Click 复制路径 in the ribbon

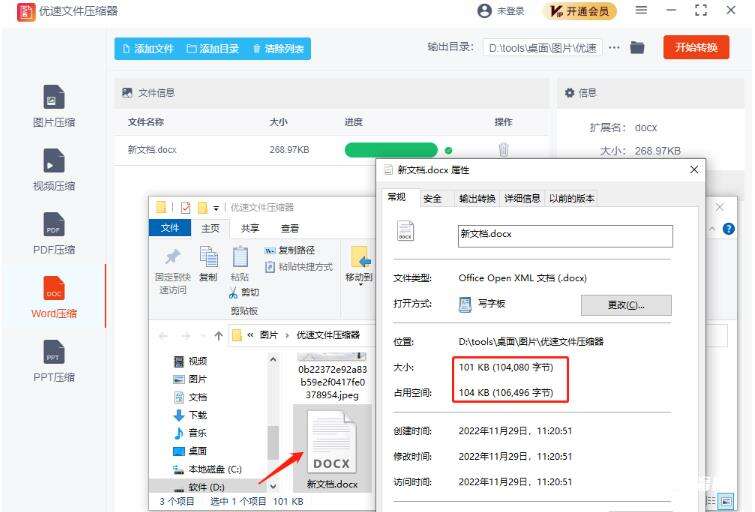(x=290, y=250)
